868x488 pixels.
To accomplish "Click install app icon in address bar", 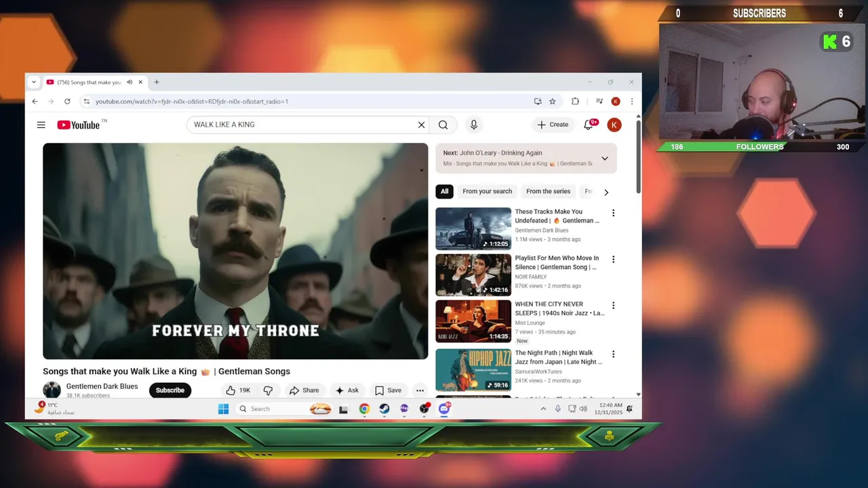I will point(538,102).
